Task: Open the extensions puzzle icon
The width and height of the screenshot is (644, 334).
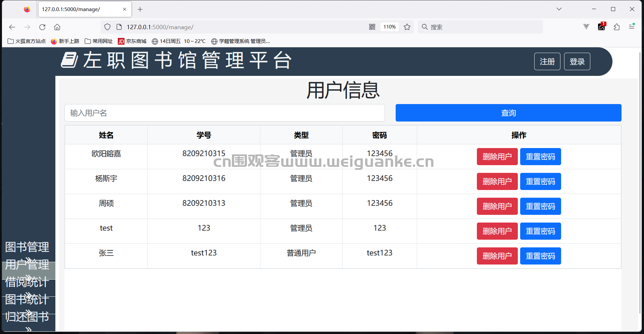Action: pyautogui.click(x=616, y=27)
